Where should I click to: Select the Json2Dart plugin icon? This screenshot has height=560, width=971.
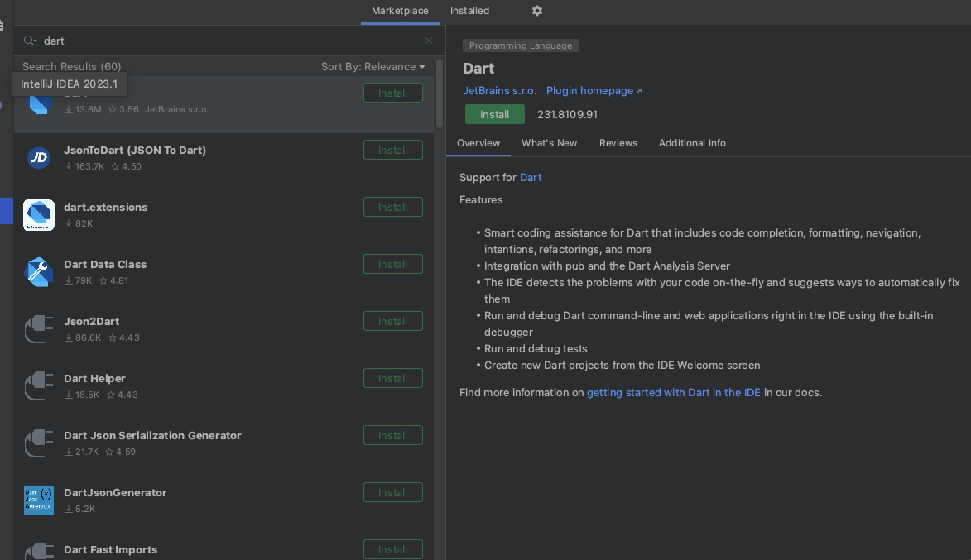click(x=38, y=328)
